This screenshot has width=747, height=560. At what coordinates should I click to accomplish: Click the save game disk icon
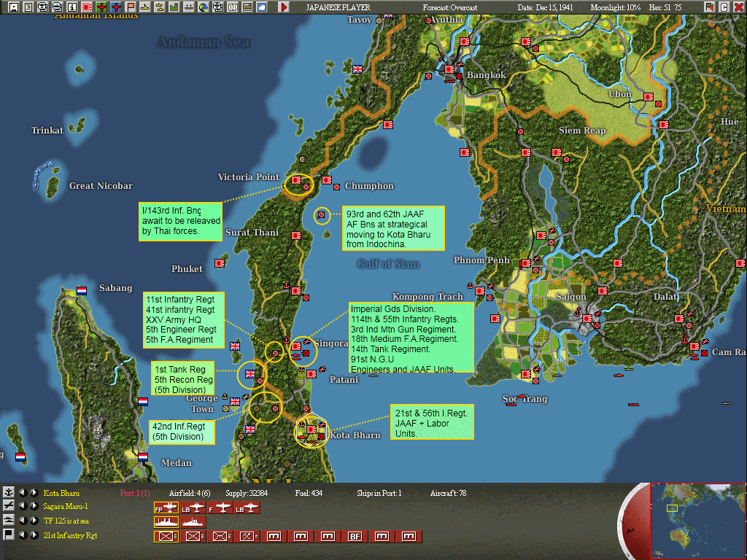pyautogui.click(x=13, y=6)
